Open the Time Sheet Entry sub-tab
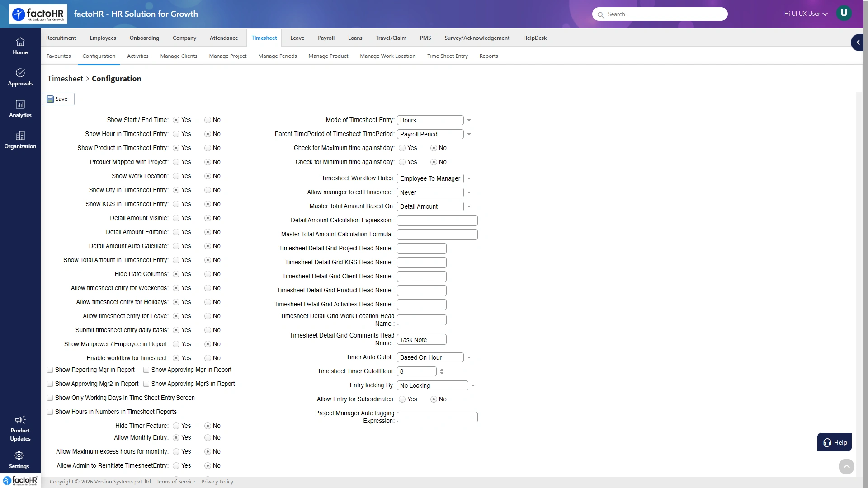Viewport: 868px width, 488px height. tap(448, 56)
